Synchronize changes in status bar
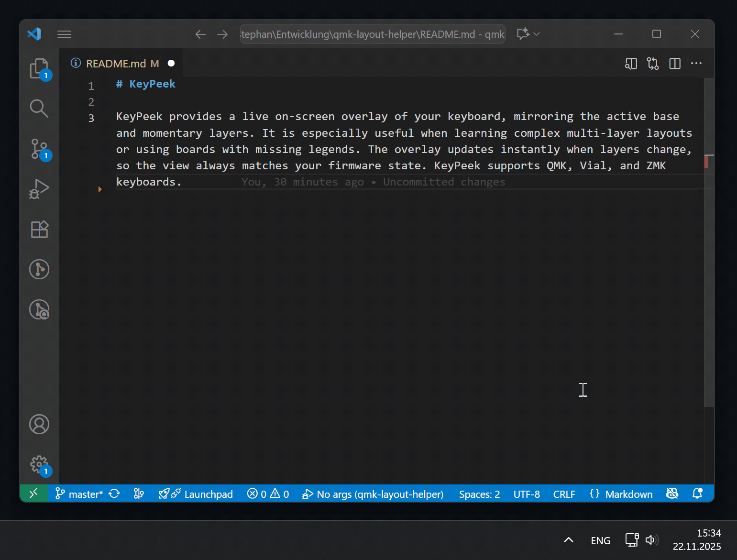 point(114,494)
